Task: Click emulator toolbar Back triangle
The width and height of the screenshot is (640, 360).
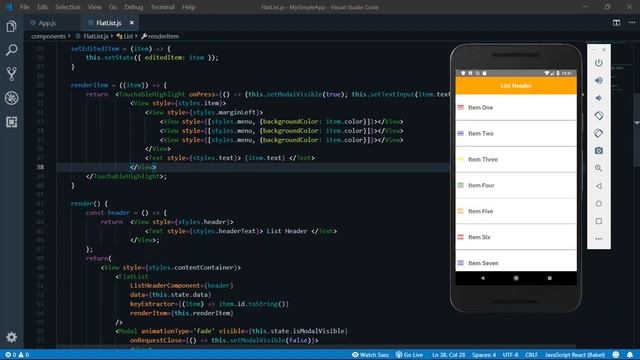Action: [599, 186]
